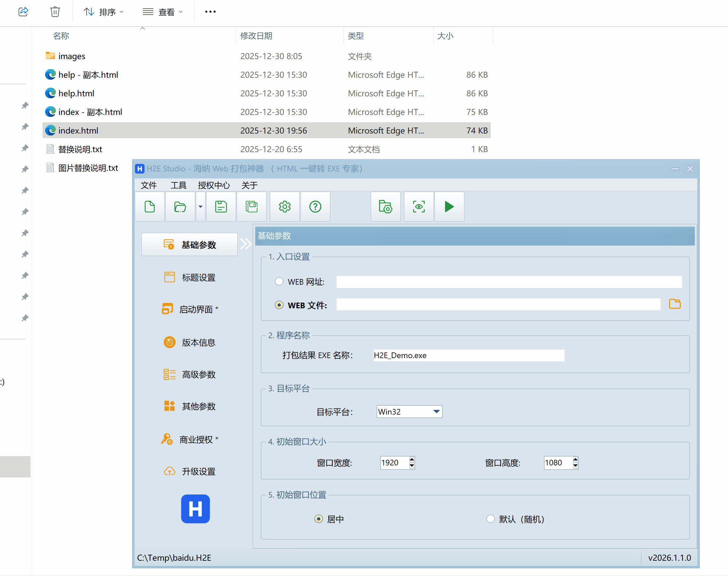The image size is (728, 576).
Task: Increase window width using the stepper
Action: 411,460
